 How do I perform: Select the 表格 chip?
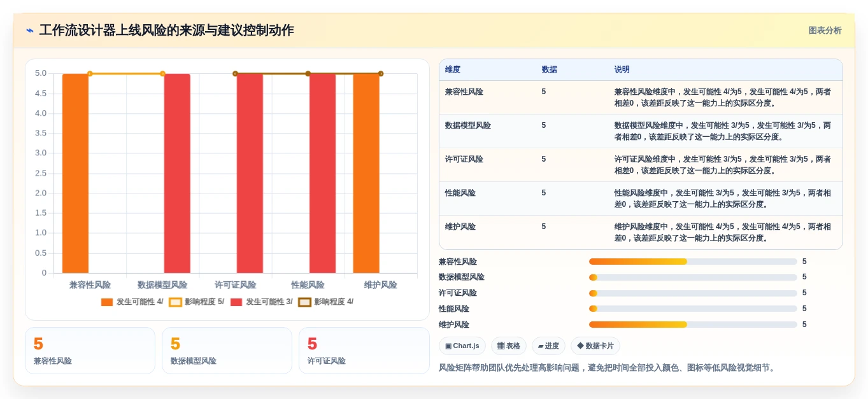[509, 346]
